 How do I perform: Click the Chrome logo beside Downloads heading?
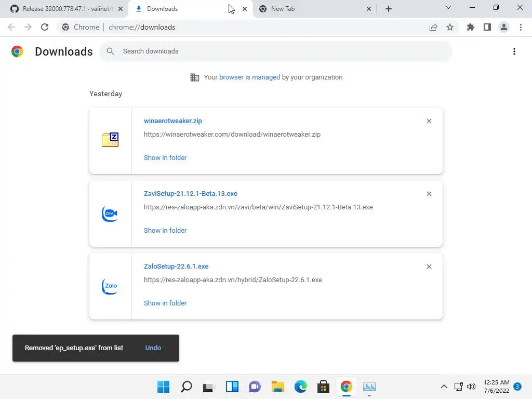[x=17, y=51]
